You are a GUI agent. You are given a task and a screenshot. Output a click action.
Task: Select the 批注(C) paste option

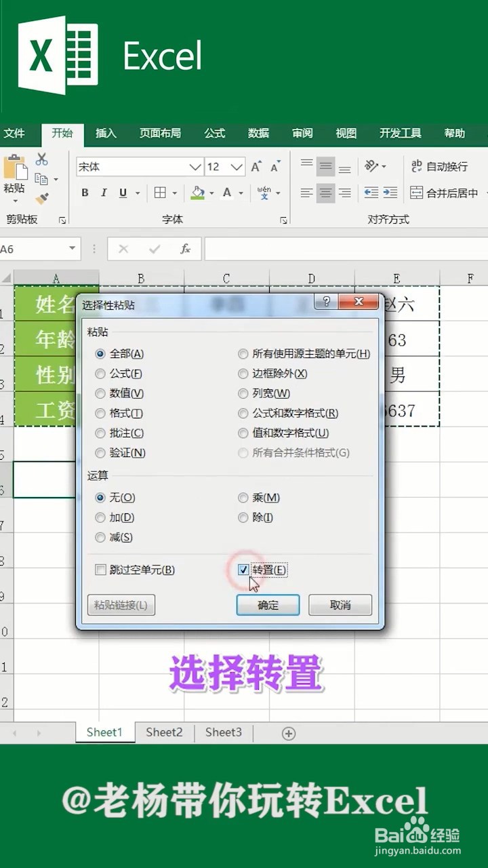pyautogui.click(x=119, y=433)
